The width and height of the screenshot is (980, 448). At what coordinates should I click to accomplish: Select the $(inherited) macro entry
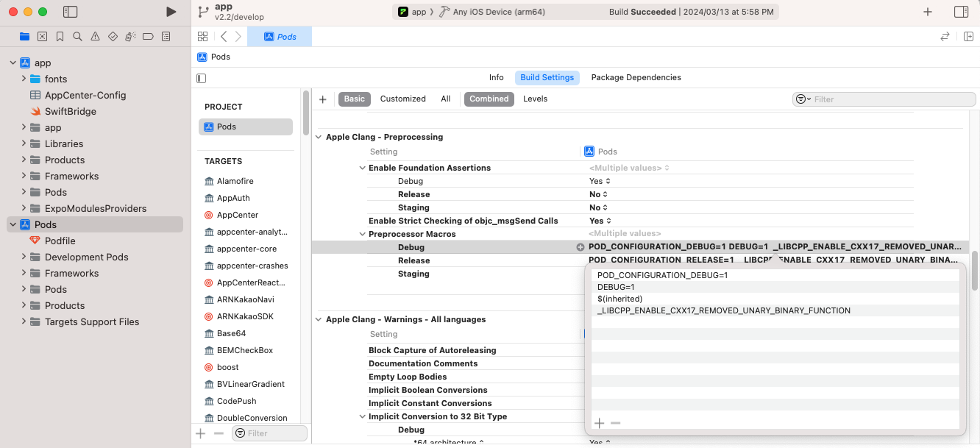click(775, 299)
